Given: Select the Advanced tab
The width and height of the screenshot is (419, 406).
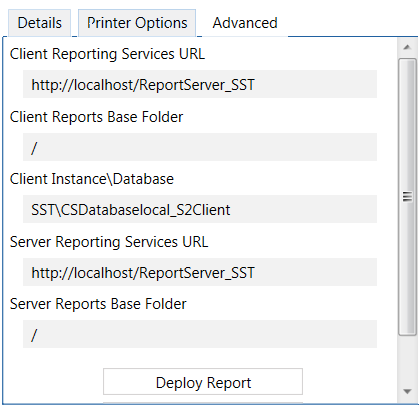Looking at the screenshot, I should [x=245, y=23].
